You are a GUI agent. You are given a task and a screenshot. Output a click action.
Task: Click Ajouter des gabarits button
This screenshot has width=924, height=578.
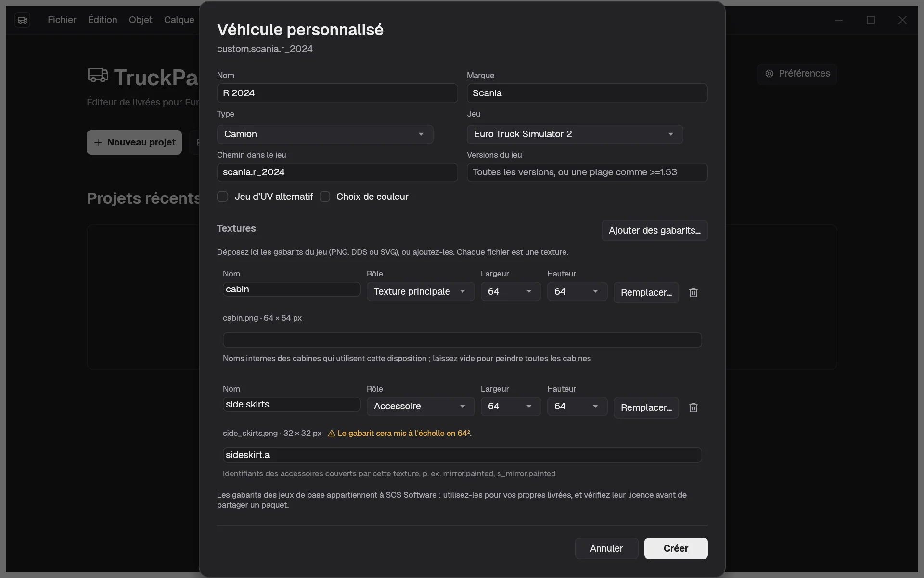654,231
